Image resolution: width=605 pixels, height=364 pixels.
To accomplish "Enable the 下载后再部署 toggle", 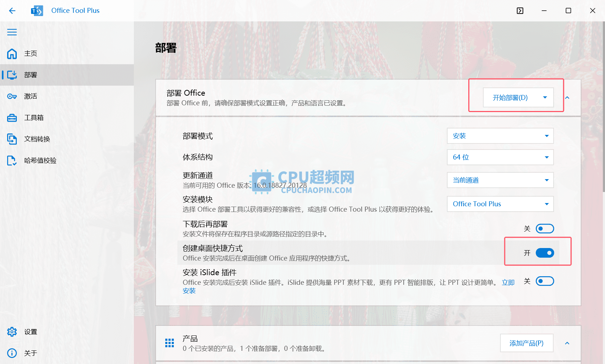I will (545, 228).
